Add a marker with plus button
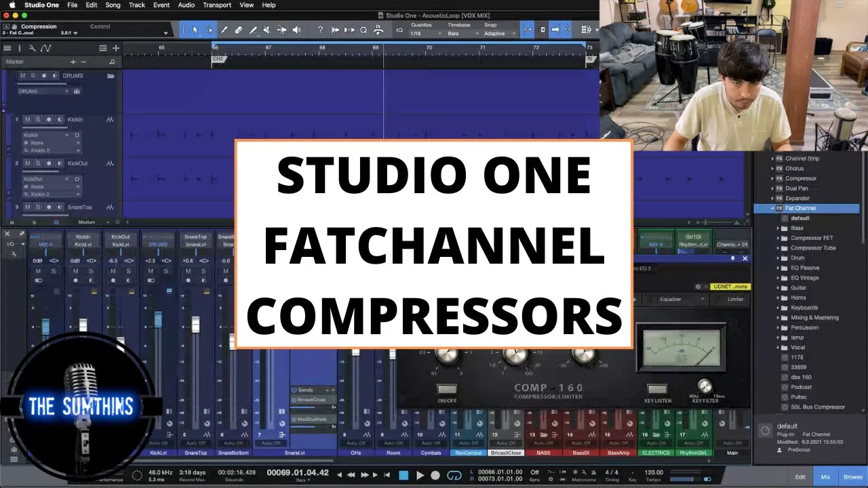 pos(73,62)
